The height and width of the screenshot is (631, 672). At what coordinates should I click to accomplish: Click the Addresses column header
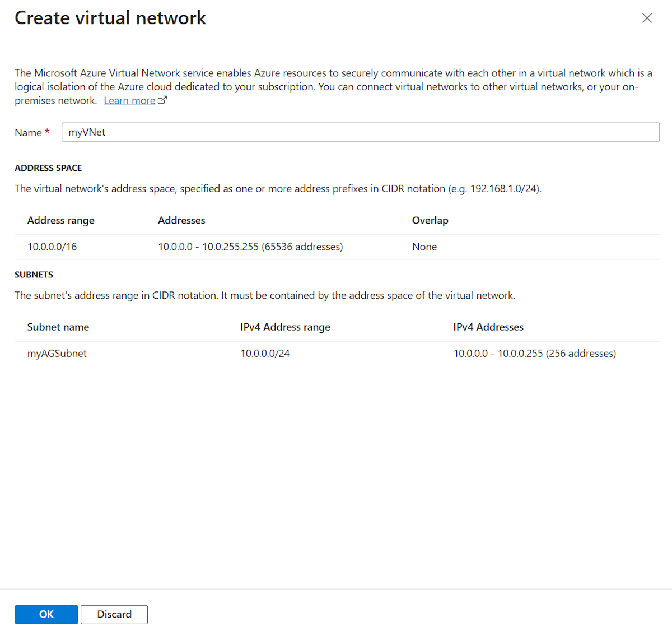[x=181, y=221]
